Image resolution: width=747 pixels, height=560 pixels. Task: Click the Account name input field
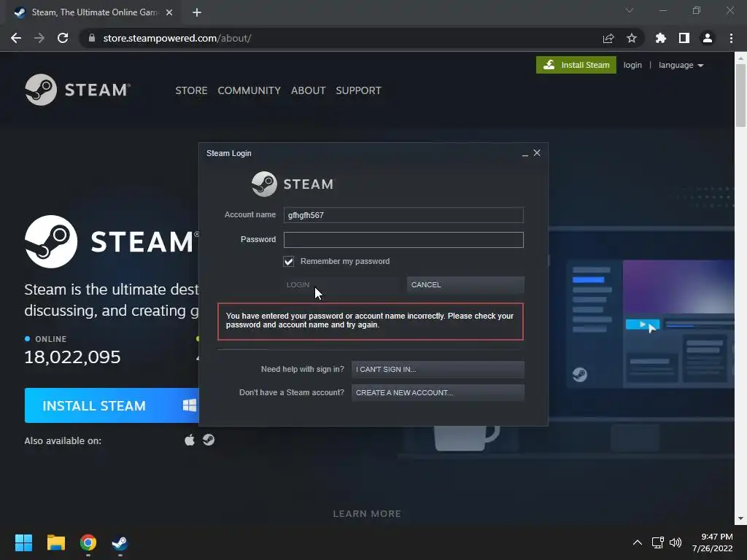pos(403,215)
